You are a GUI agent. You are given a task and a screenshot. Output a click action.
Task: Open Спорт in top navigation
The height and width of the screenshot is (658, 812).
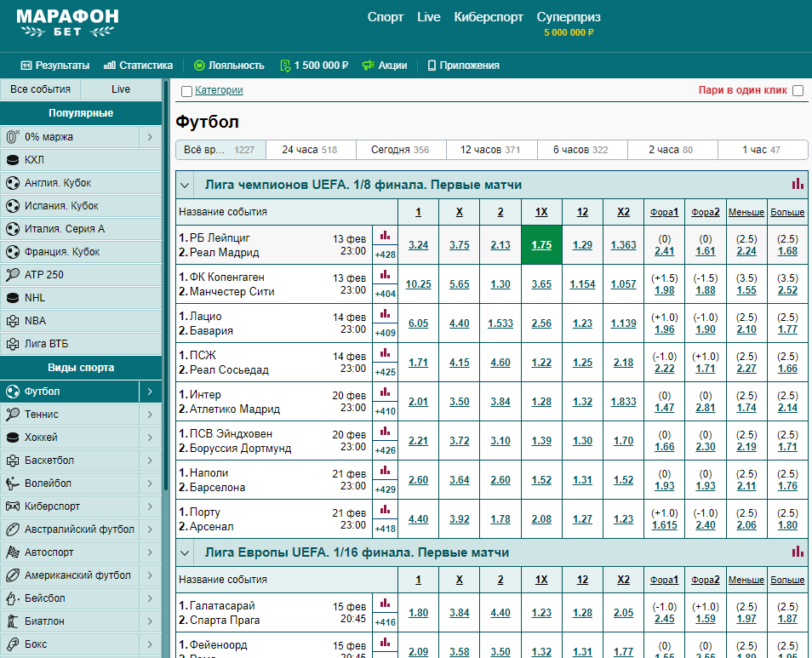(386, 17)
